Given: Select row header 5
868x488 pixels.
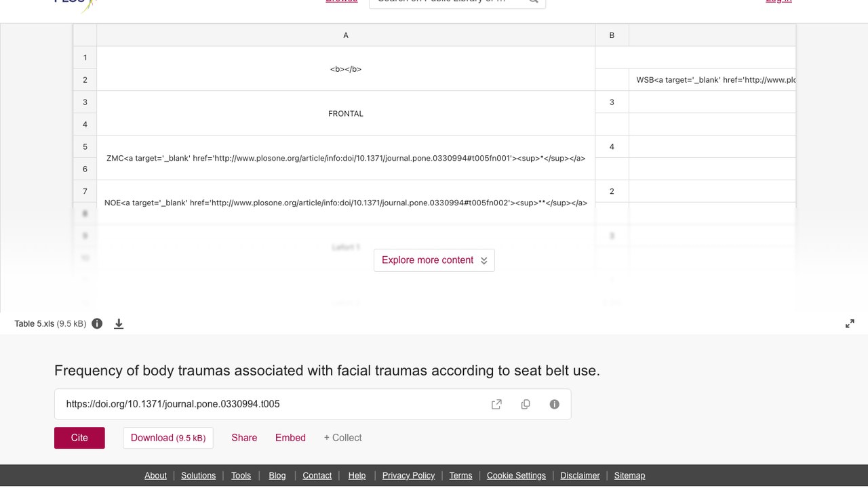Looking at the screenshot, I should [x=85, y=146].
